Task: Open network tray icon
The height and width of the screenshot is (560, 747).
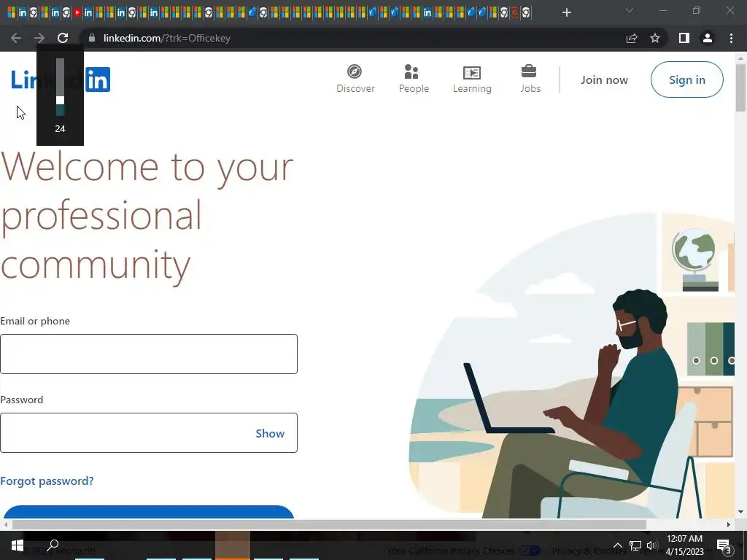Action: (635, 545)
